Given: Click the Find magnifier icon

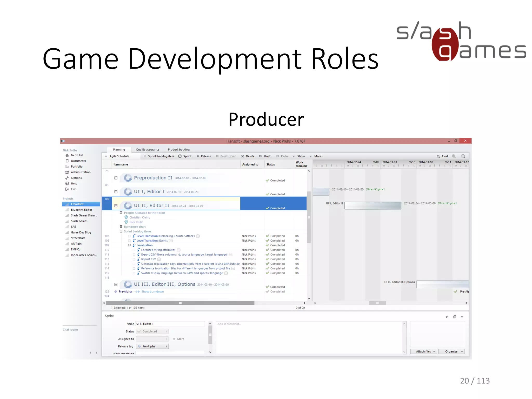Looking at the screenshot, I should (x=438, y=156).
